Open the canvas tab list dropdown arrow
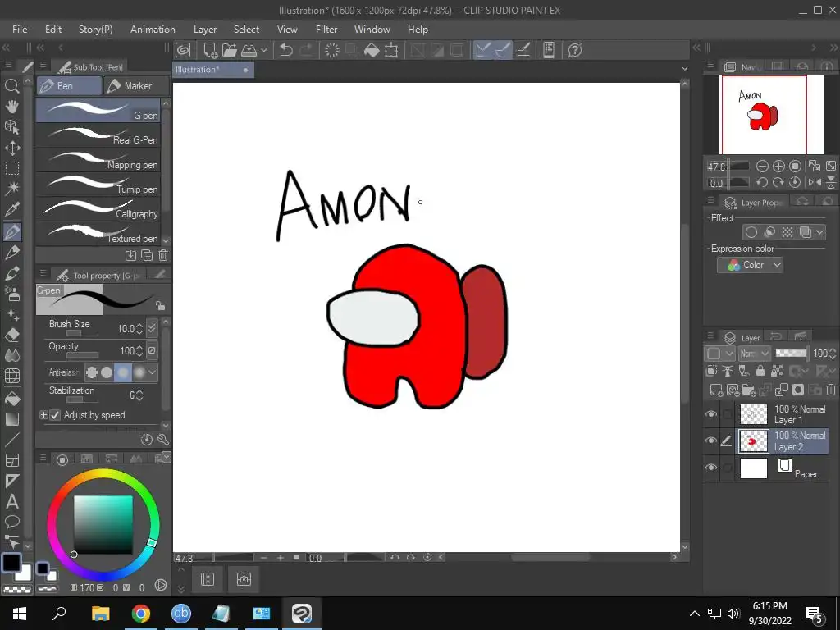The height and width of the screenshot is (630, 840). click(685, 69)
